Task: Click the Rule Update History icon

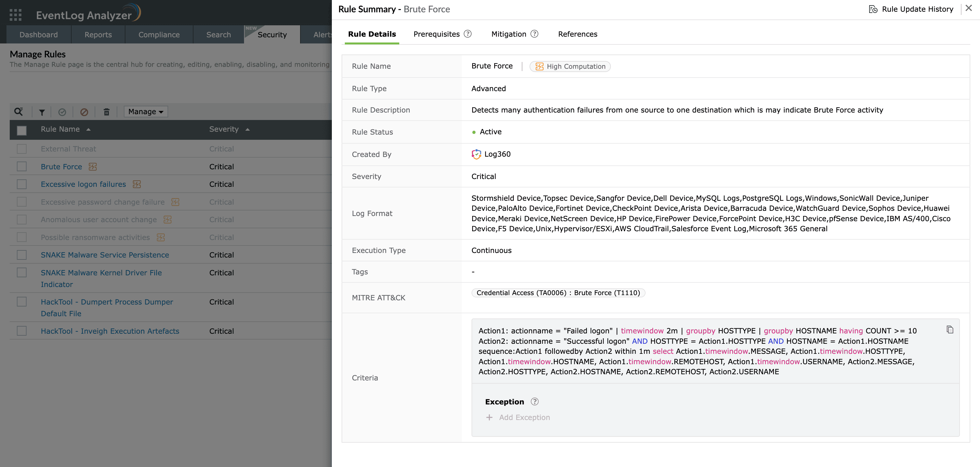Action: 873,9
